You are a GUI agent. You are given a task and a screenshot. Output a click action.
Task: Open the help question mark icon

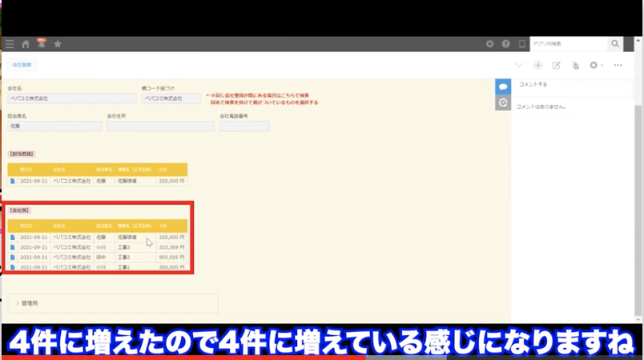pos(505,44)
